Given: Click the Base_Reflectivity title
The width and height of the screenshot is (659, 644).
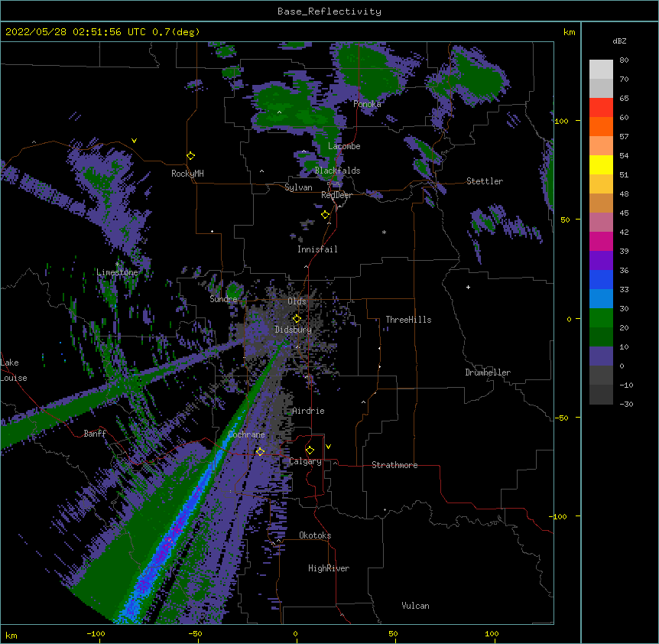Looking at the screenshot, I should tap(329, 11).
